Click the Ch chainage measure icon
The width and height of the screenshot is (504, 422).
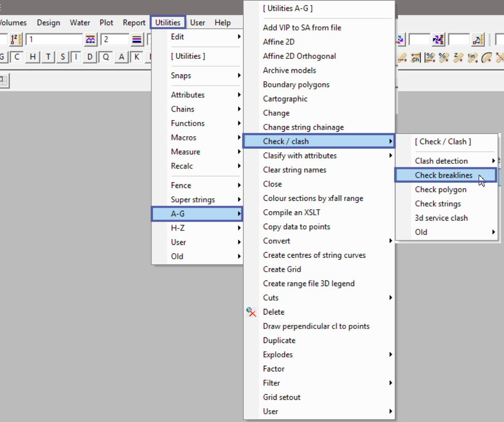click(x=416, y=57)
